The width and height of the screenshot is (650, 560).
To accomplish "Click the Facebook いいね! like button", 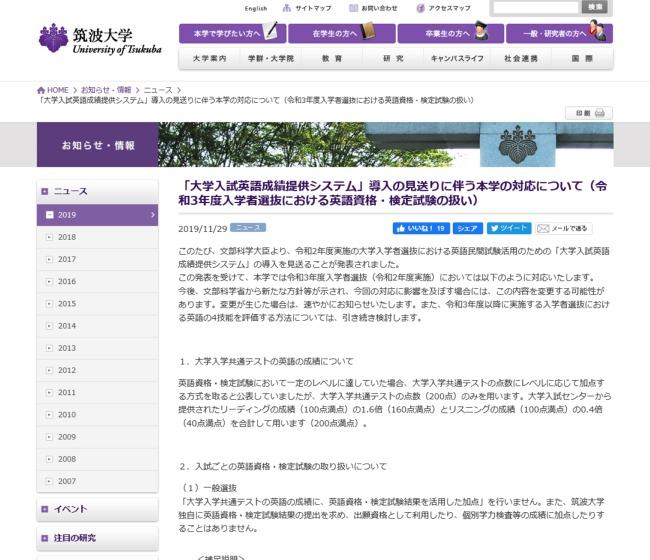I will coord(421,228).
